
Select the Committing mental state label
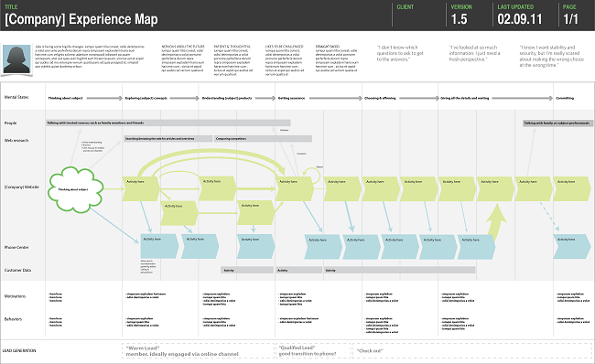tap(565, 98)
